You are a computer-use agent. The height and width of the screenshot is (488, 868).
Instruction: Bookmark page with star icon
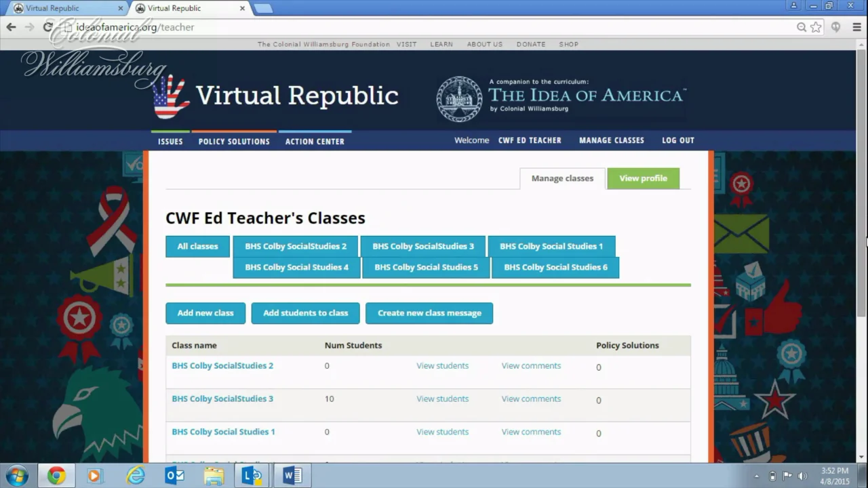point(816,27)
